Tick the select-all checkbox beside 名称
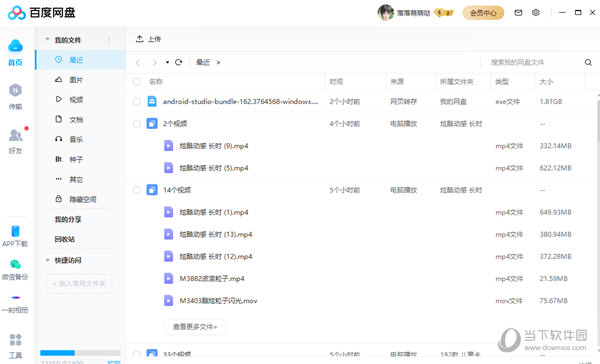The image size is (600, 364). tap(137, 82)
